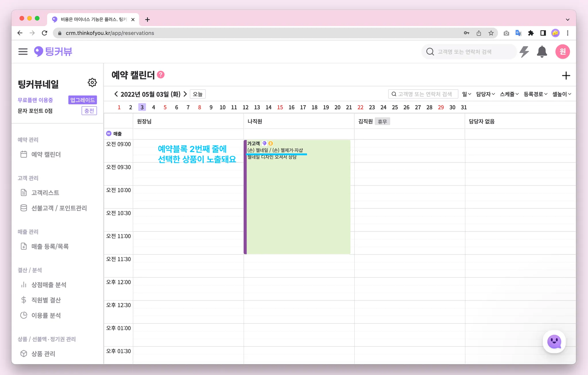Open the 담당자 filter dropdown
Screen dimensions: 588x375
pos(485,94)
